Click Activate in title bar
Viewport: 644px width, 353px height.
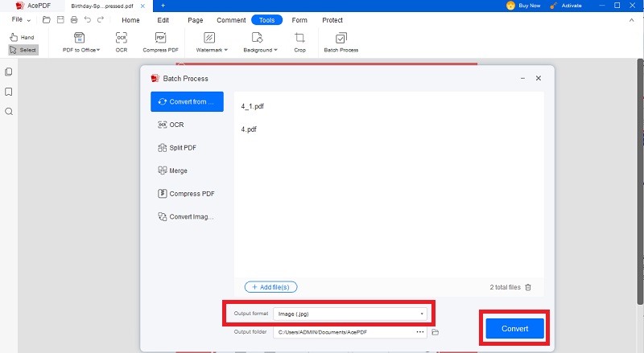coord(566,6)
